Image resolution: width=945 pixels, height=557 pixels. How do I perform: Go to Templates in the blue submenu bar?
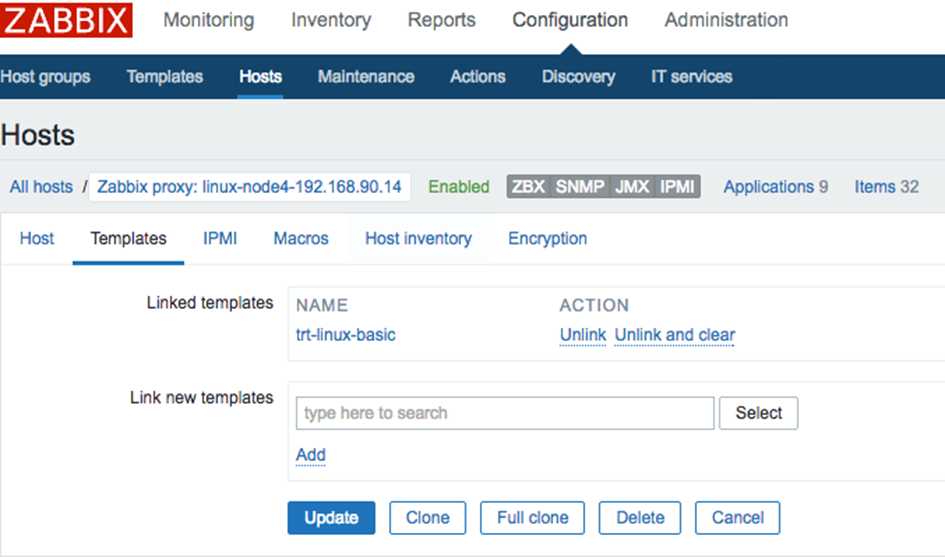click(x=165, y=77)
